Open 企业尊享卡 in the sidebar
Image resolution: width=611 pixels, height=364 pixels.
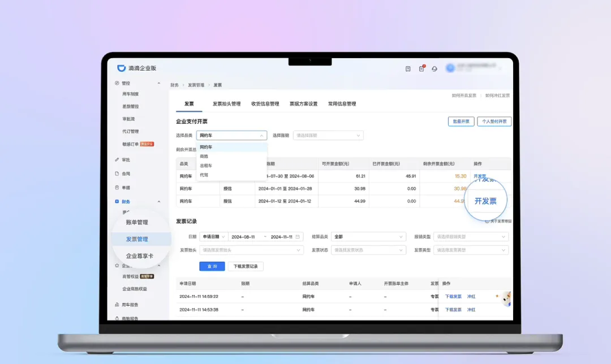140,256
